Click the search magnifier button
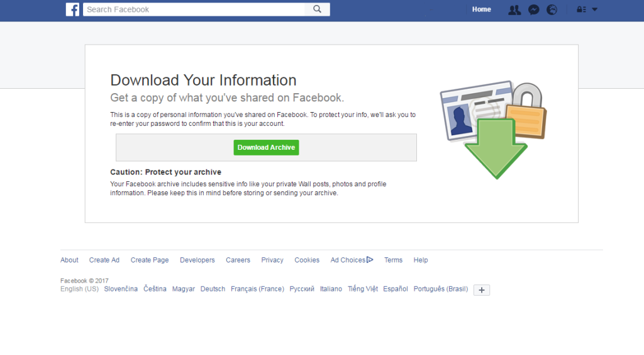The width and height of the screenshot is (644, 355). click(317, 9)
